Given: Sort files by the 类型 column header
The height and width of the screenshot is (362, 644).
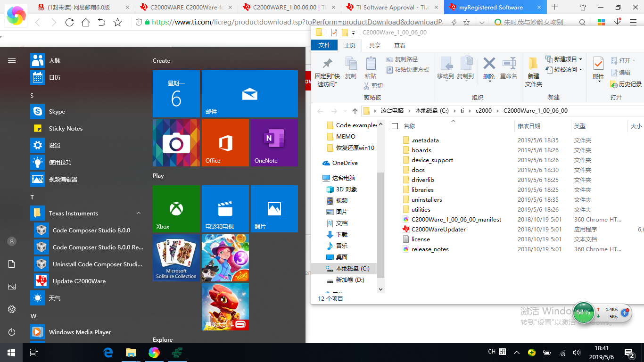Looking at the screenshot, I should point(598,126).
